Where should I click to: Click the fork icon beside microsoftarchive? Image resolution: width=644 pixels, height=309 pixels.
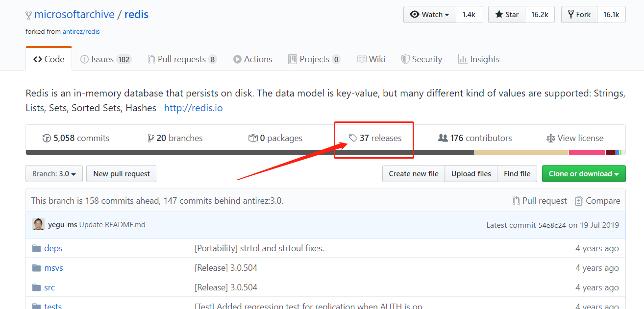(29, 15)
